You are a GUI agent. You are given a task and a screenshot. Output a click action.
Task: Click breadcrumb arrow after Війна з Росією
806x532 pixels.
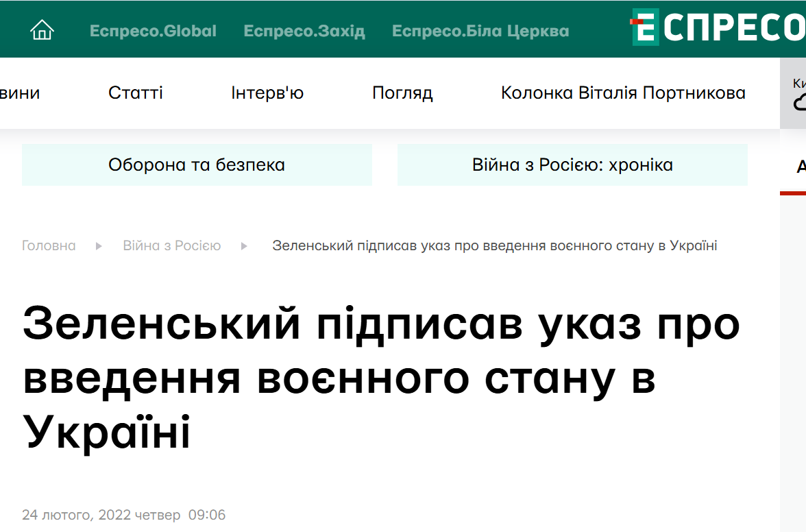click(244, 246)
